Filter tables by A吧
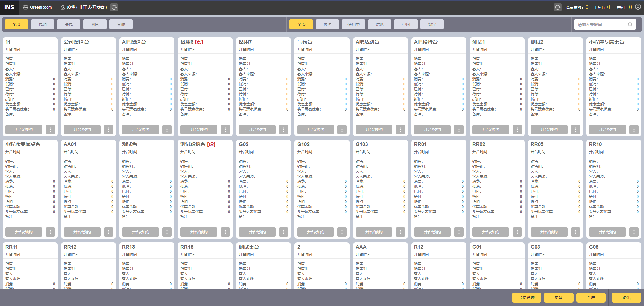644x306 pixels. click(x=95, y=25)
